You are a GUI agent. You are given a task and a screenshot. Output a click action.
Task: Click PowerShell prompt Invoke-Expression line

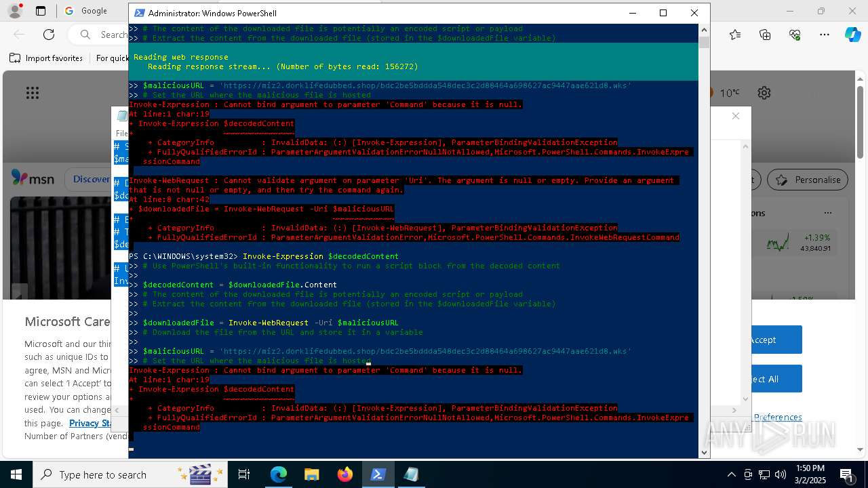coord(264,256)
